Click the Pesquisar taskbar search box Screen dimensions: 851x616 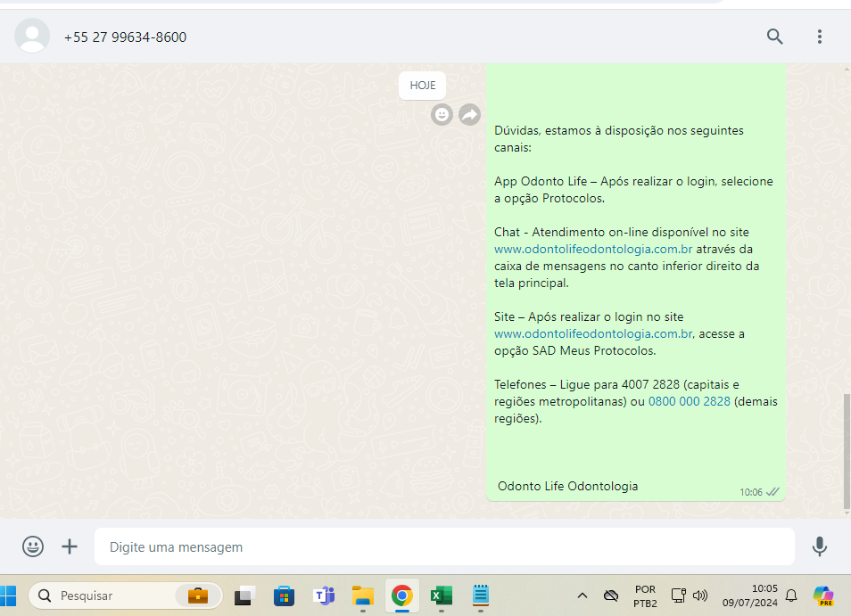(x=126, y=595)
